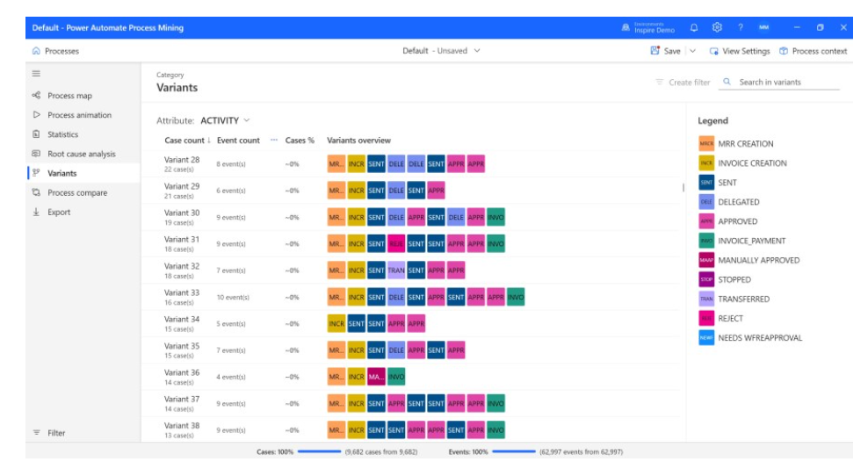Open notifications bell icon

pyautogui.click(x=694, y=28)
